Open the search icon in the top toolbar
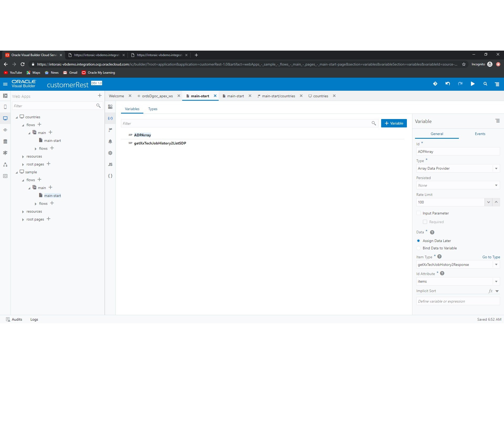 point(485,84)
